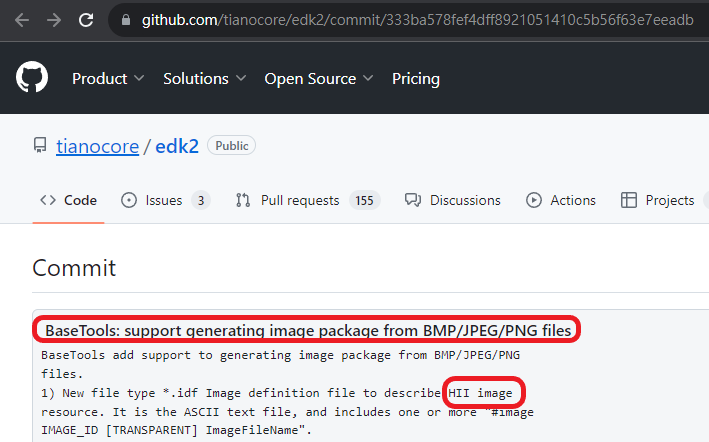
Task: Expand the Open Source menu
Action: point(319,79)
